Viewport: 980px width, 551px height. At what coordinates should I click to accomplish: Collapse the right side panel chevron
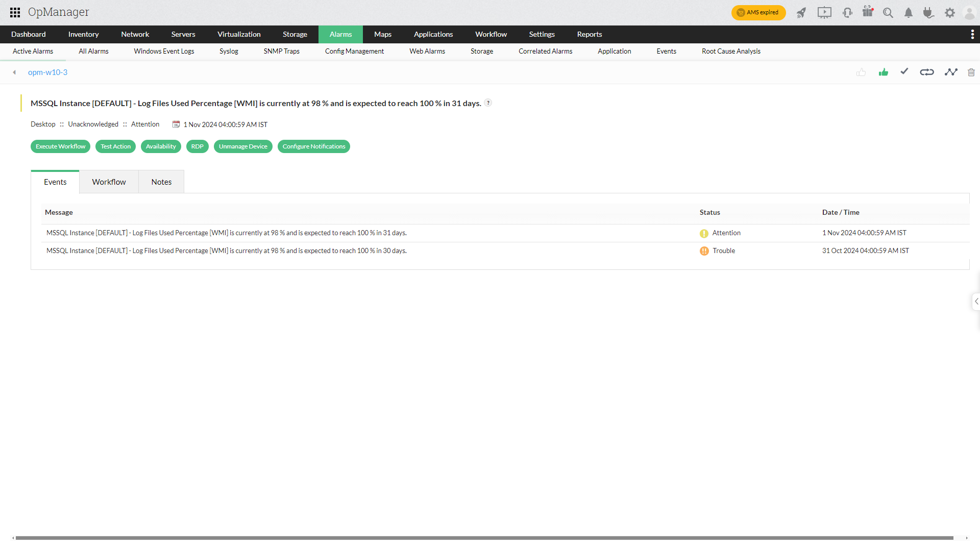pos(976,302)
